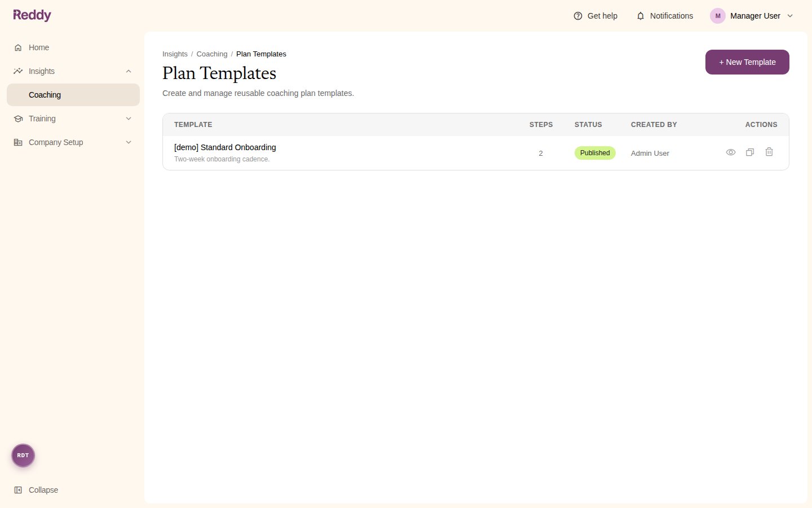Click the Home house icon
The image size is (812, 508).
[x=18, y=47]
